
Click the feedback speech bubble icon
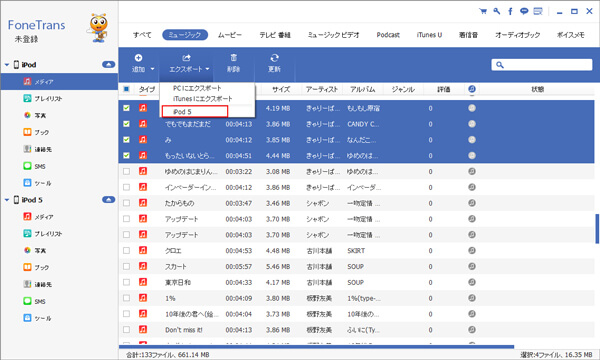(524, 11)
